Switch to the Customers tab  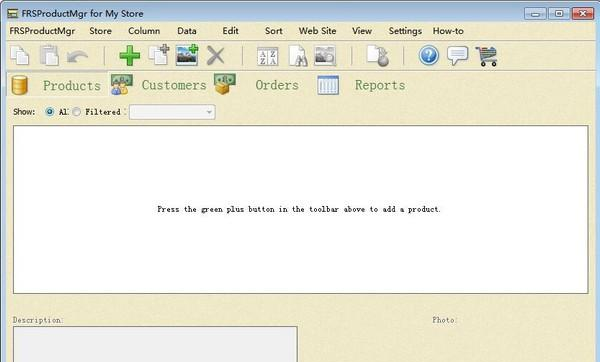pos(159,85)
